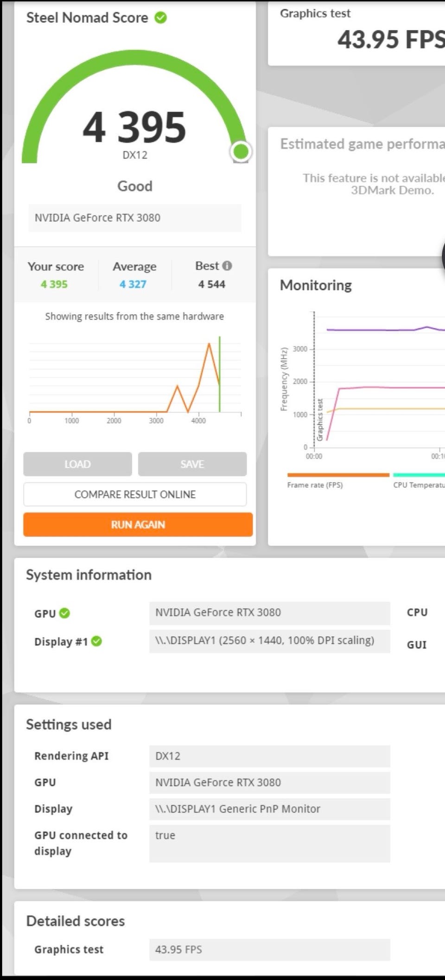Click the purple line in Monitoring chart
This screenshot has height=980, width=445.
386,329
